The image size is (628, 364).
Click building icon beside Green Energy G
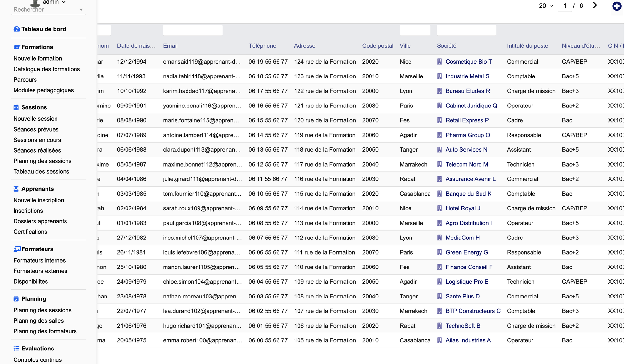click(x=440, y=253)
